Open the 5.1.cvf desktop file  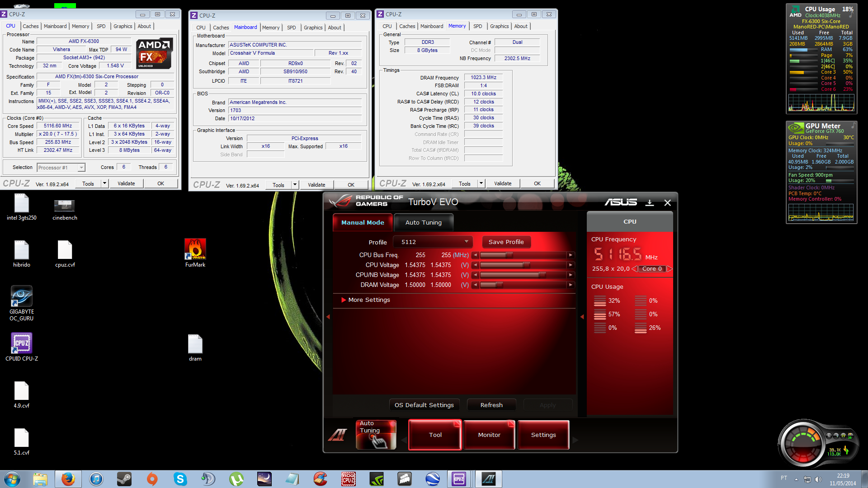coord(21,442)
